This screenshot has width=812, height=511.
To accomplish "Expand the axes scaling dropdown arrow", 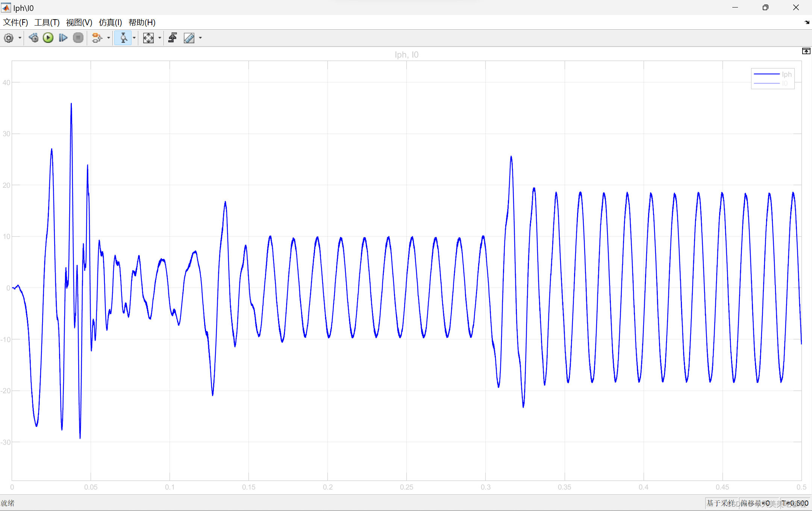I will pyautogui.click(x=160, y=38).
